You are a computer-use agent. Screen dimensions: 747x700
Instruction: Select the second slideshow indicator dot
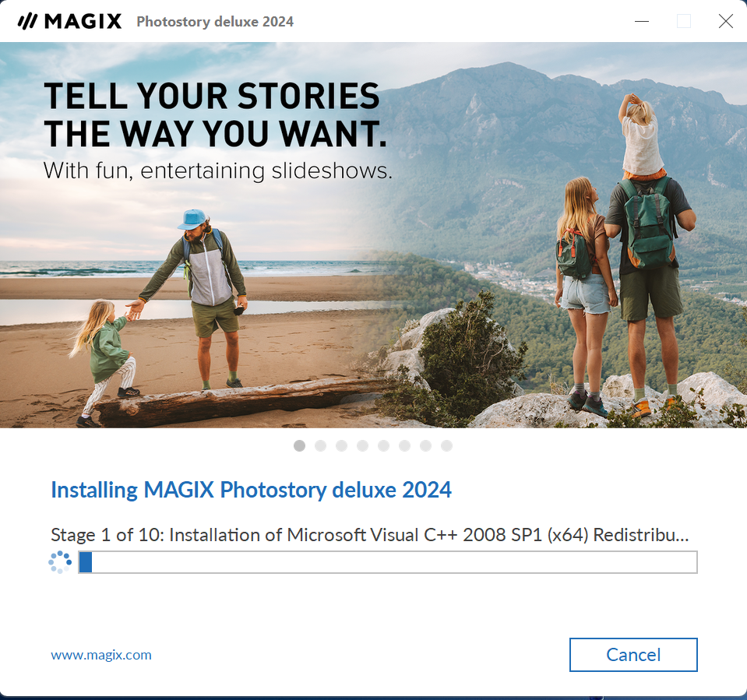click(321, 445)
